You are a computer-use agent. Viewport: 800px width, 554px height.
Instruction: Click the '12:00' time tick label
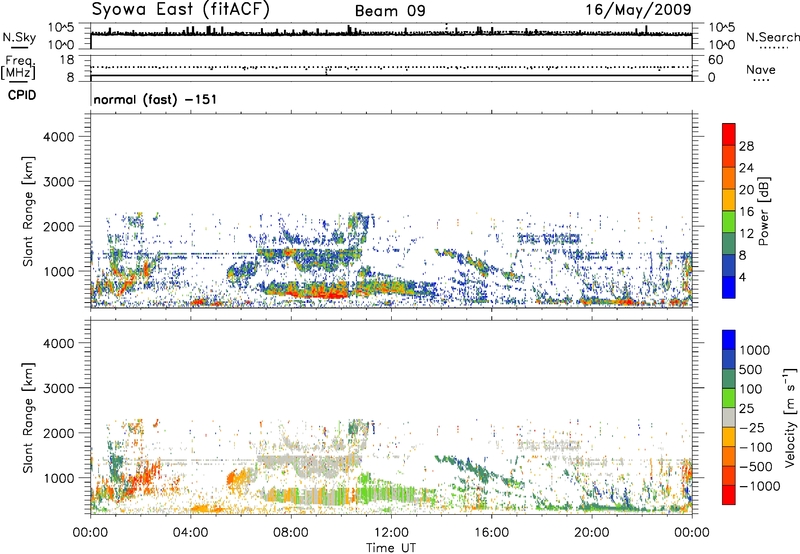[391, 533]
